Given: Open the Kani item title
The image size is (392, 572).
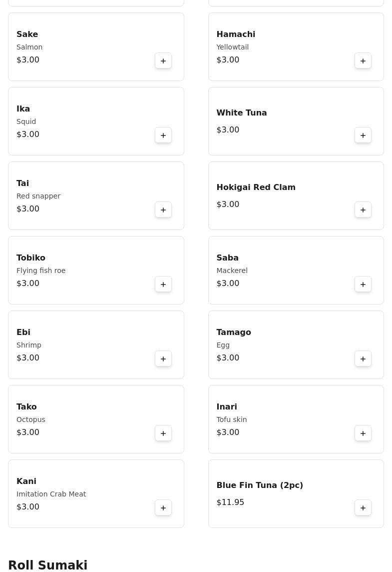Looking at the screenshot, I should pyautogui.click(x=26, y=481).
